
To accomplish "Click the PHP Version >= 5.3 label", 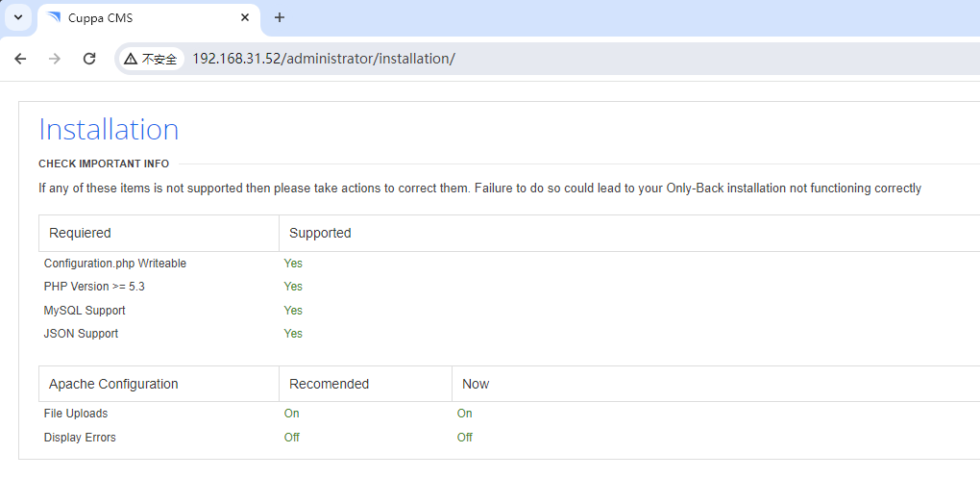I will [94, 287].
